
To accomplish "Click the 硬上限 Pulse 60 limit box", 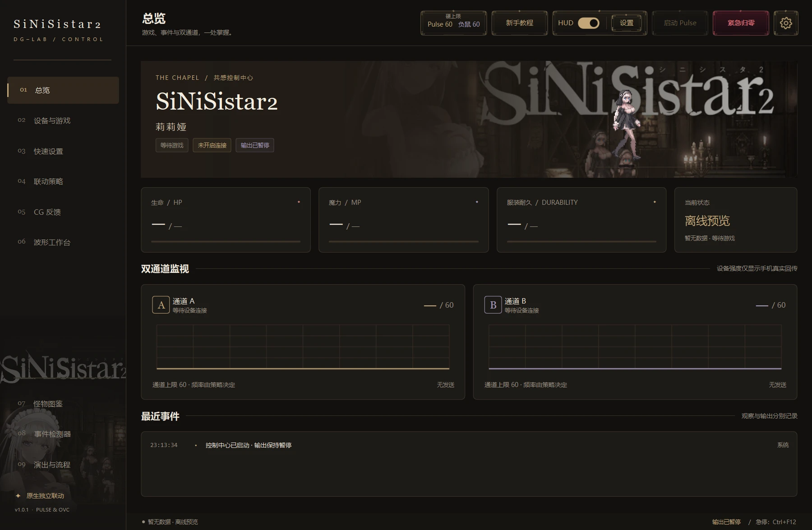I will (x=453, y=23).
